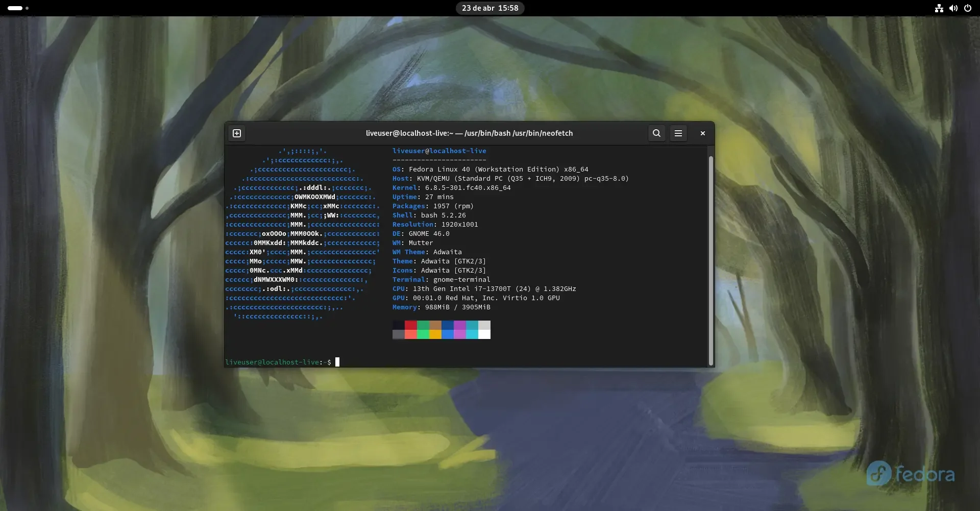This screenshot has height=511, width=980.
Task: Click the GPU Red Hat Virtio line
Action: [476, 298]
